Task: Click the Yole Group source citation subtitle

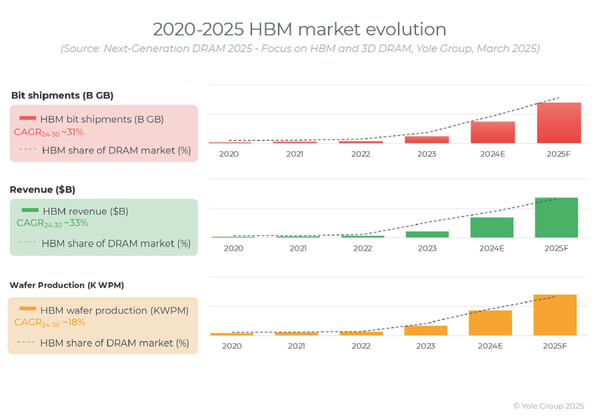Action: tap(299, 48)
